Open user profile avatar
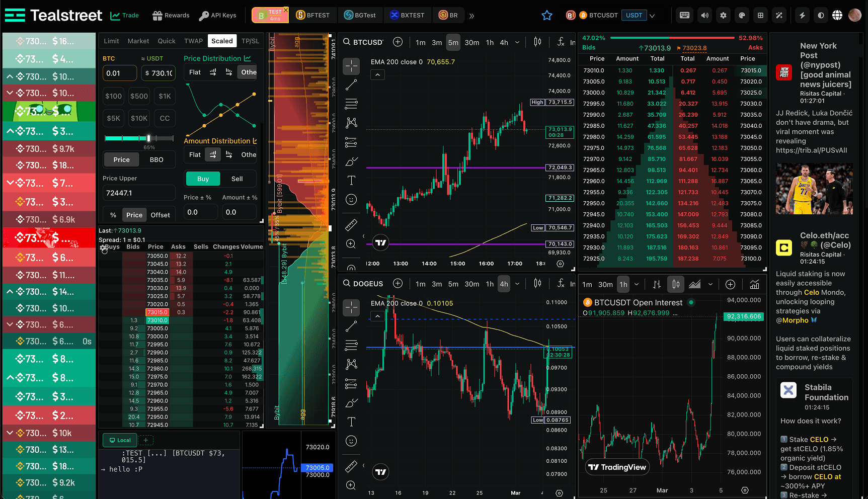The height and width of the screenshot is (499, 868). [x=855, y=15]
